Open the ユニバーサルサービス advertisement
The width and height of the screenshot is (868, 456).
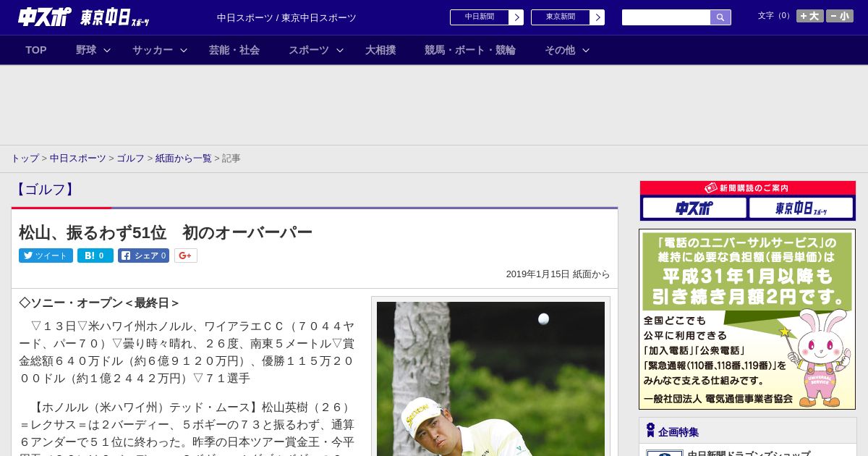[747, 319]
